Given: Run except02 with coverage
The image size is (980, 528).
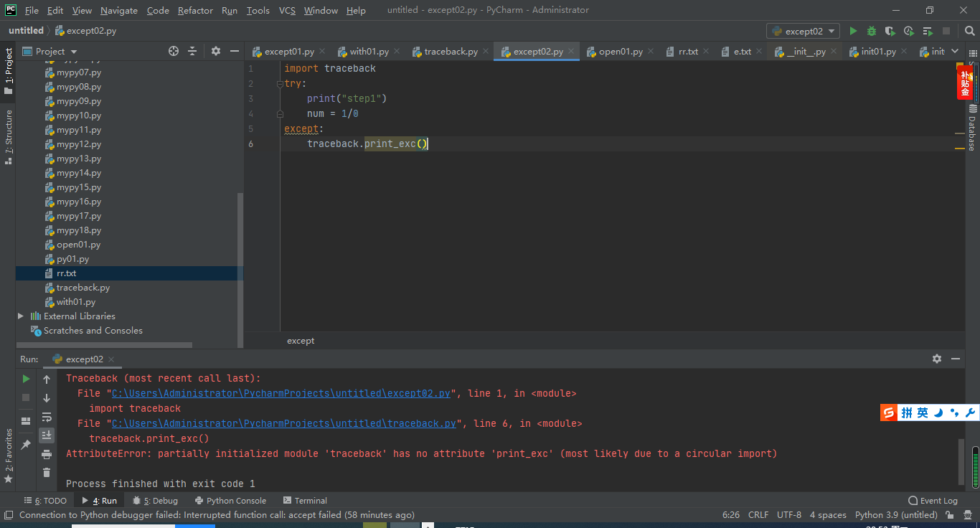Looking at the screenshot, I should point(890,31).
